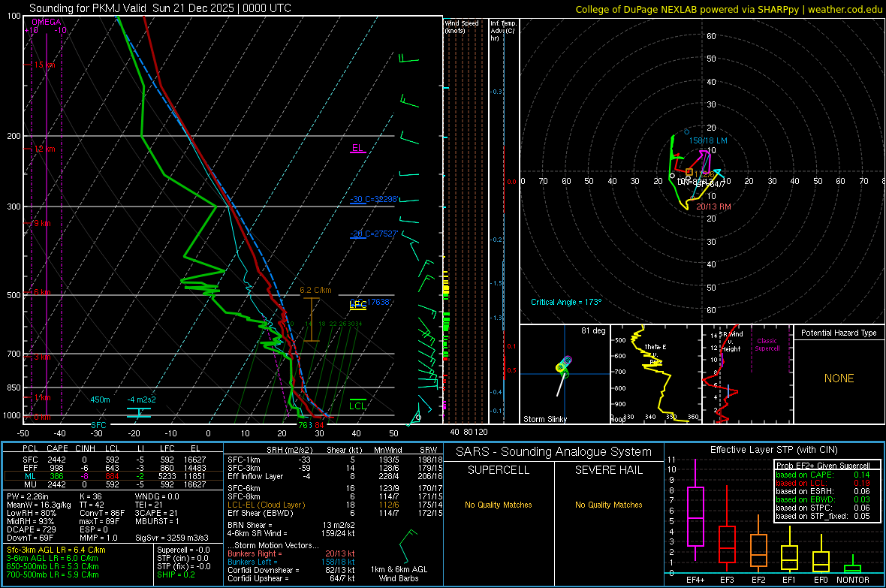The image size is (886, 588).
Task: Click the 'MBURST = 1' value
Action: [x=157, y=521]
